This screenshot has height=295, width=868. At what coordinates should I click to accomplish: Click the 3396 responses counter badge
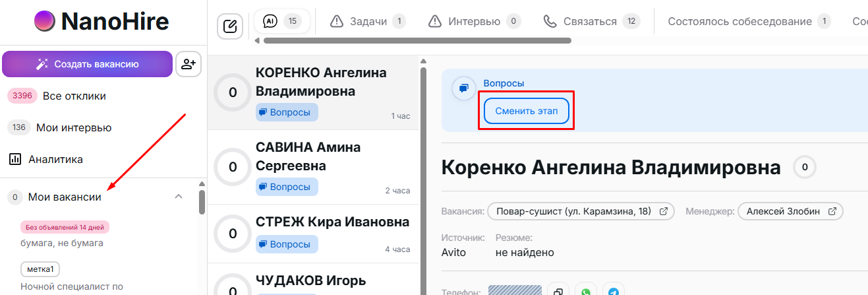[x=22, y=96]
